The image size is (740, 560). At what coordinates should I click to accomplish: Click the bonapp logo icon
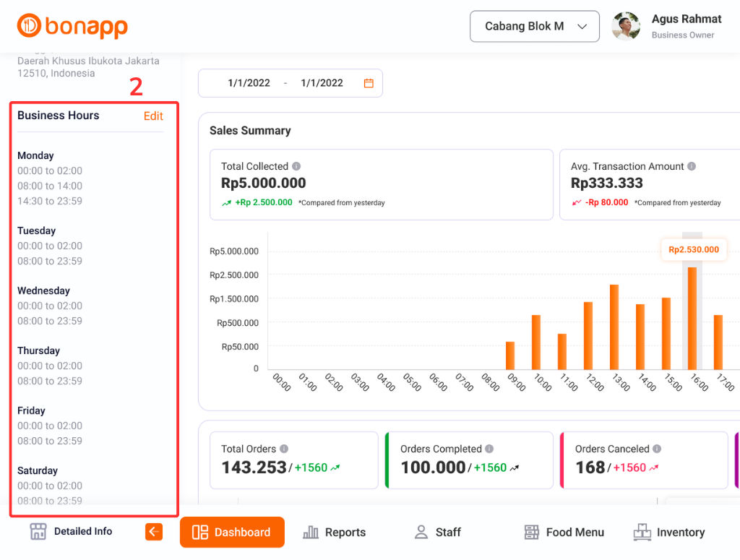click(30, 26)
